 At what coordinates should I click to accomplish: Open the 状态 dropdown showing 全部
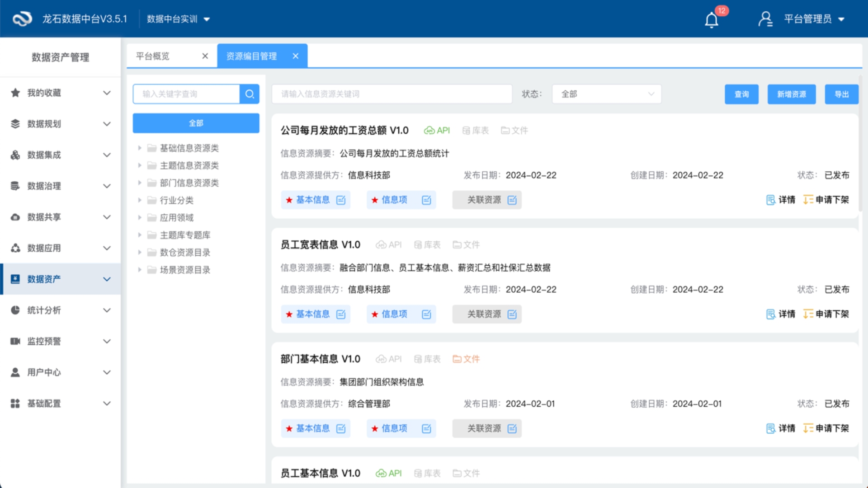606,94
